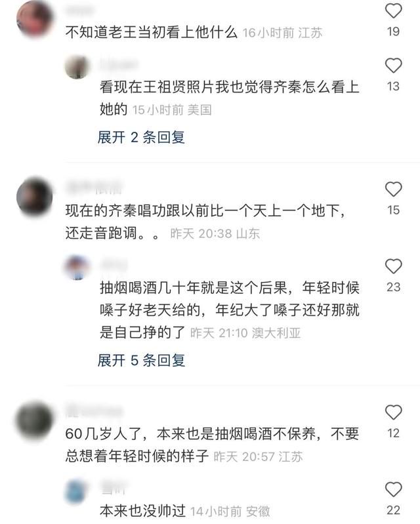This screenshot has height=524, width=420.
Task: Open avatar of 江苏 top commenter
Action: tap(35, 18)
